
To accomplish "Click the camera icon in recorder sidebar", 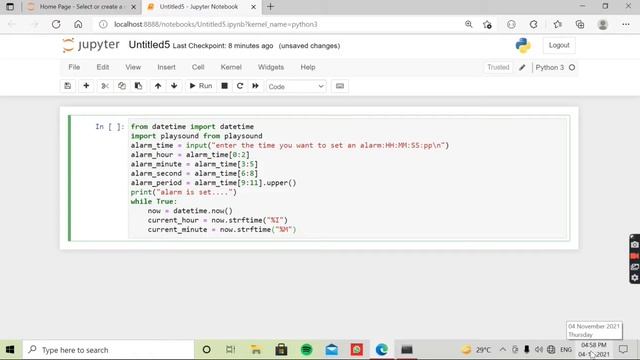I will [x=634, y=244].
